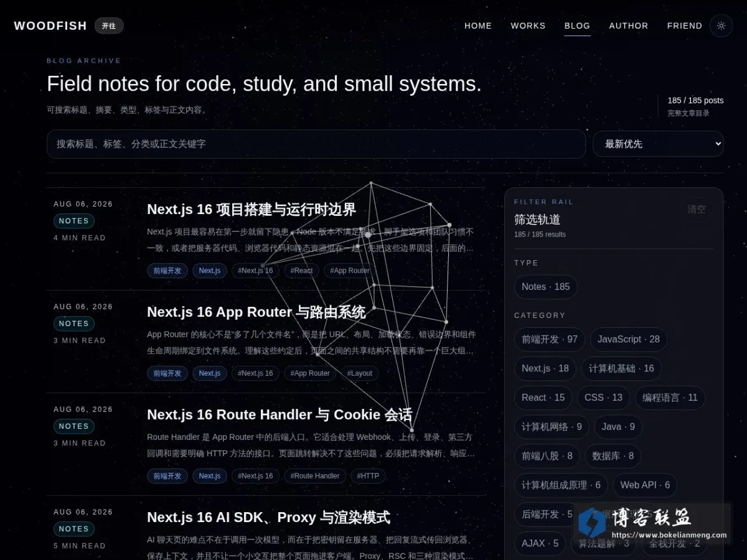Click Next.js tag on App Router post

coord(210,373)
